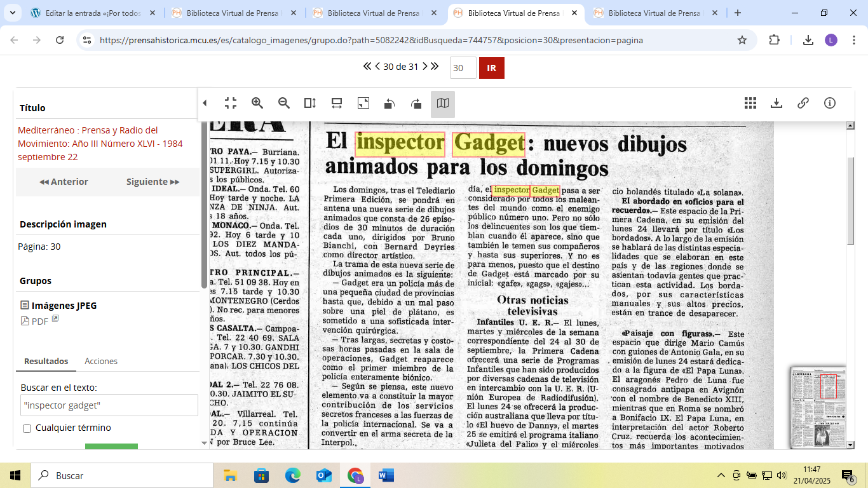Open browser downloads

808,40
